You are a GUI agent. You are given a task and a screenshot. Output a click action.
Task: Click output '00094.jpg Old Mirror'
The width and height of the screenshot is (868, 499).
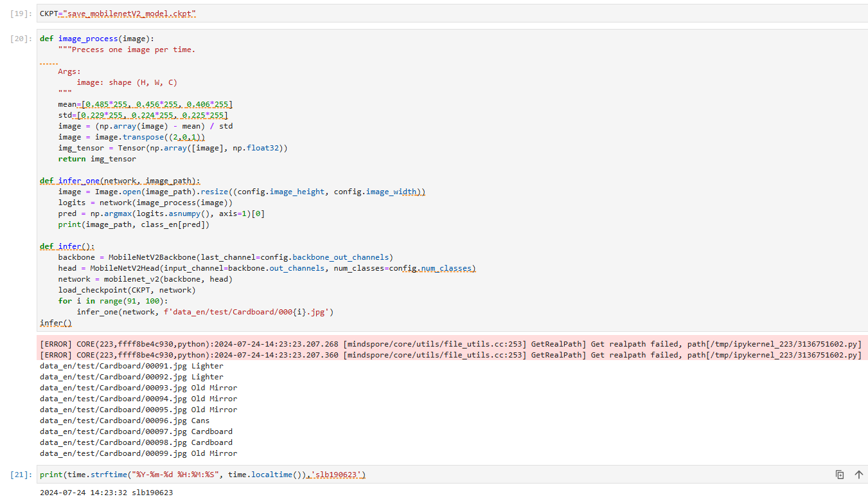[x=138, y=399]
